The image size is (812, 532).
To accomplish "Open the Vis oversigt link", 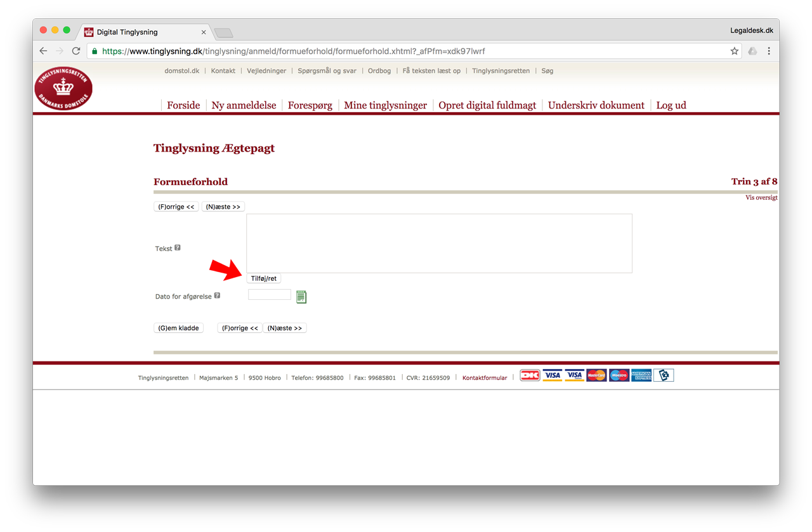I will (x=761, y=198).
